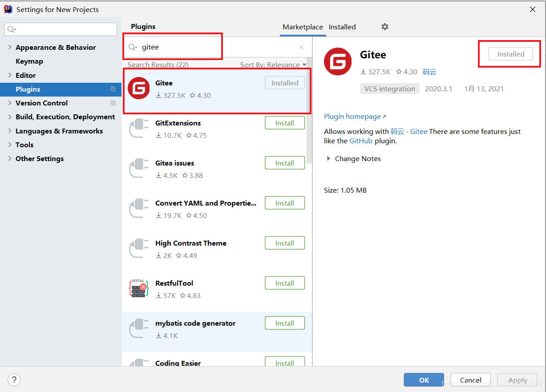This screenshot has height=392, width=546.
Task: Click the GitExtensions plugin icon
Action: (x=138, y=129)
